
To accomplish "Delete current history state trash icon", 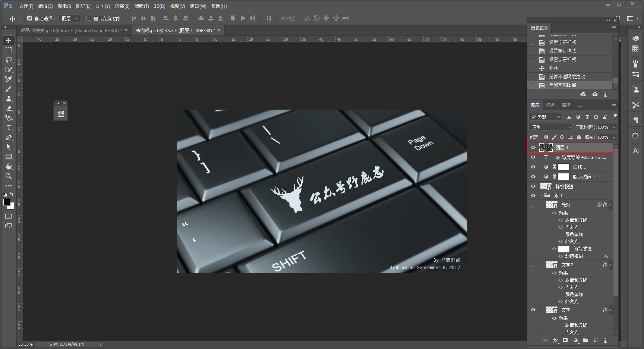I will 605,94.
